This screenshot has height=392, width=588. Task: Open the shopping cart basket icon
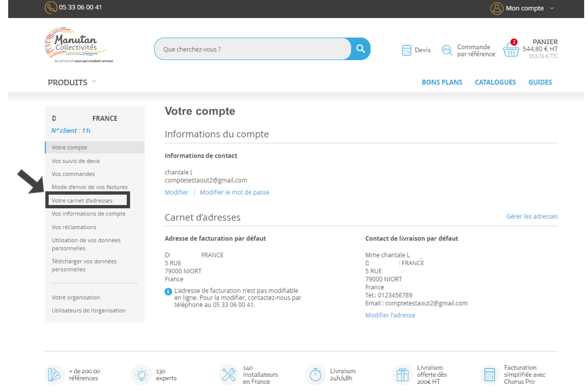(511, 50)
